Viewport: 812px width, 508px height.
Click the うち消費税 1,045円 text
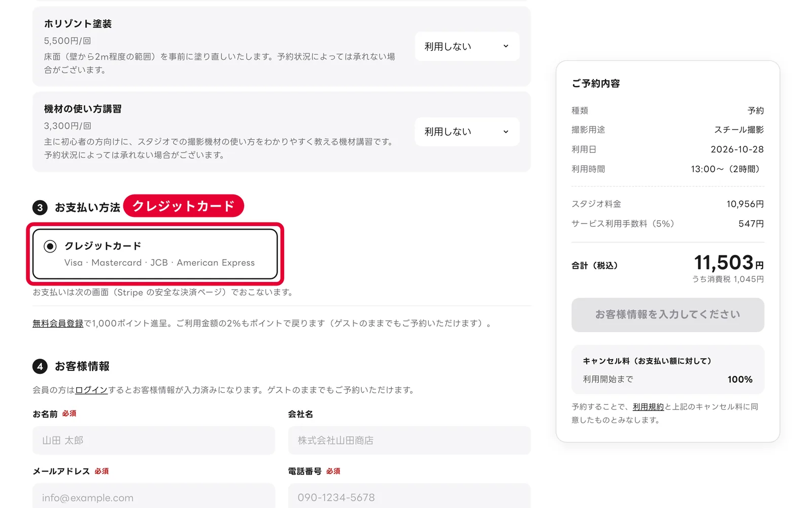pyautogui.click(x=728, y=279)
